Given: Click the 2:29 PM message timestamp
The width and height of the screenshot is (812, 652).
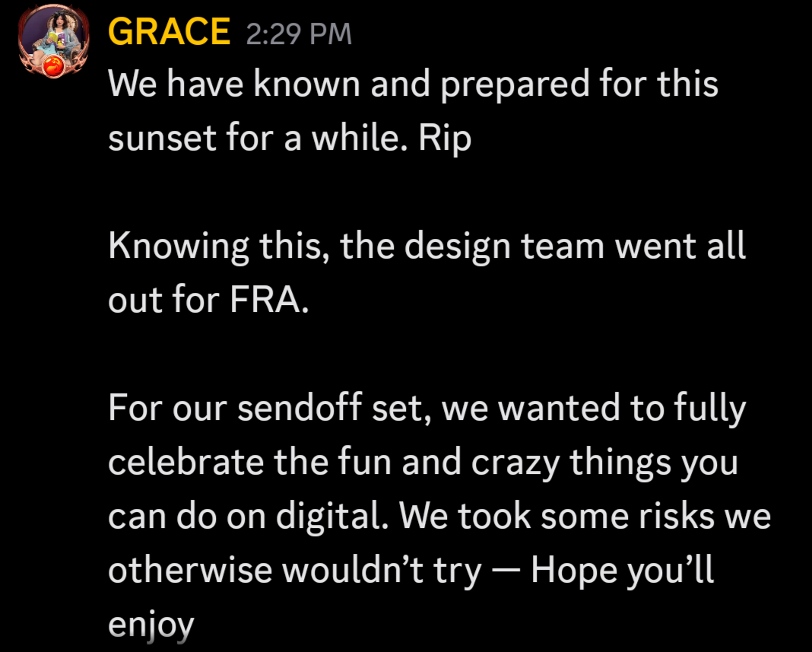Looking at the screenshot, I should (x=299, y=34).
